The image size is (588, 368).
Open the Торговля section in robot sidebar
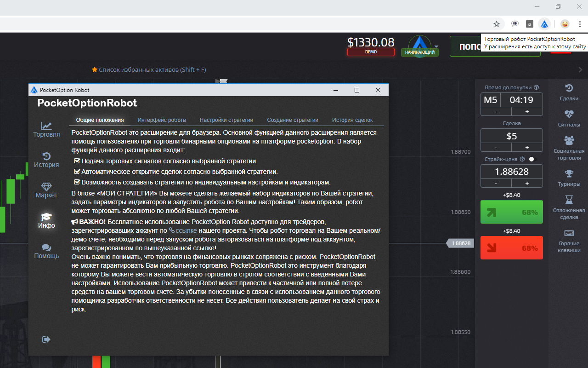(x=46, y=129)
